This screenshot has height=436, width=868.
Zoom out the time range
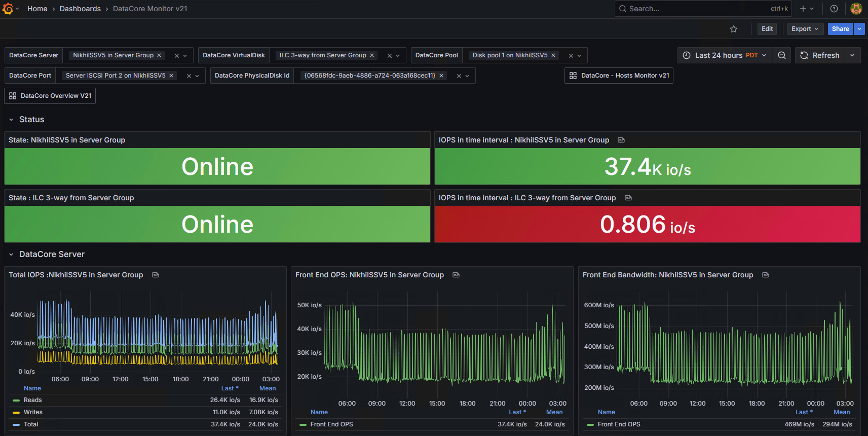[782, 55]
